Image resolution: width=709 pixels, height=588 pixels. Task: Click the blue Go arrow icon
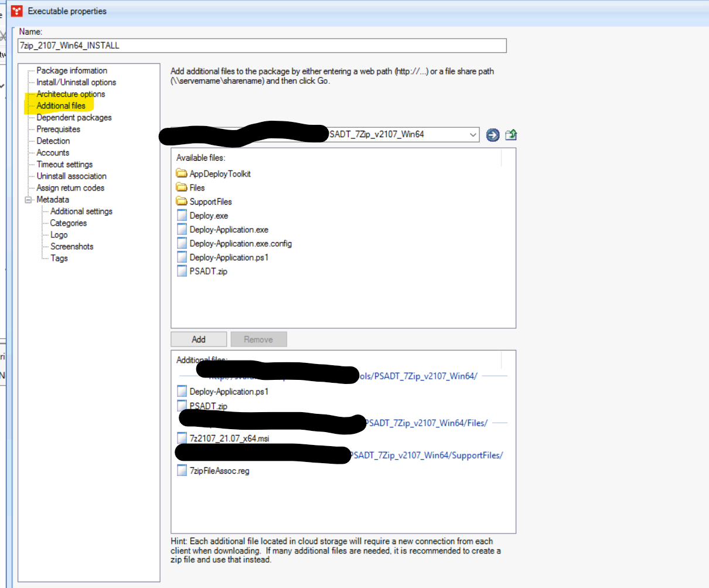click(493, 135)
